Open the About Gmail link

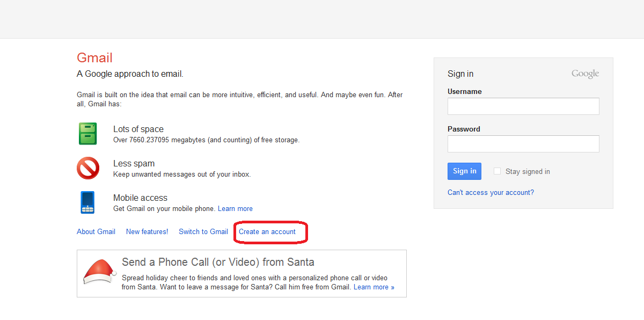pyautogui.click(x=96, y=232)
